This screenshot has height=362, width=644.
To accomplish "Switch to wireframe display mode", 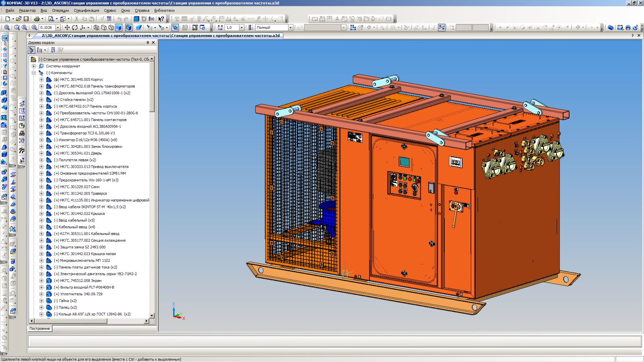I will (96, 28).
